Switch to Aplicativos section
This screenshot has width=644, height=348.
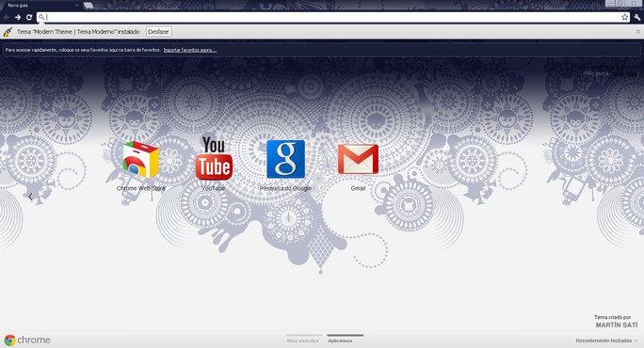click(345, 340)
